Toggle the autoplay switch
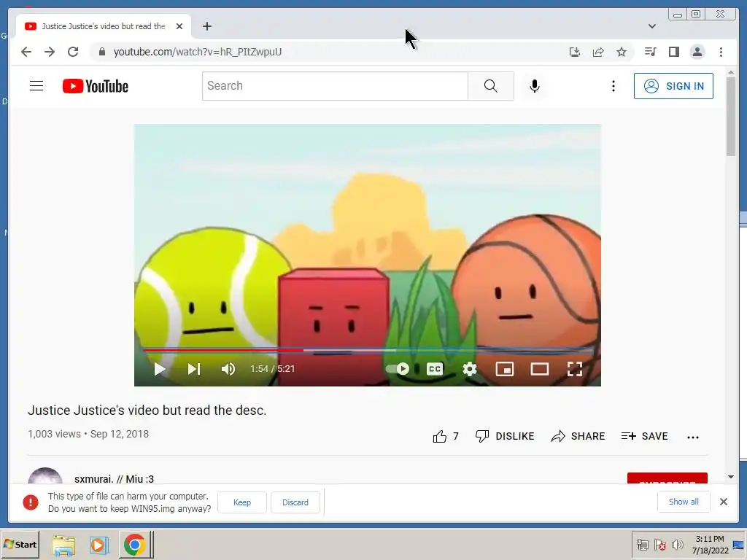Viewport: 747px width, 560px height. point(398,369)
